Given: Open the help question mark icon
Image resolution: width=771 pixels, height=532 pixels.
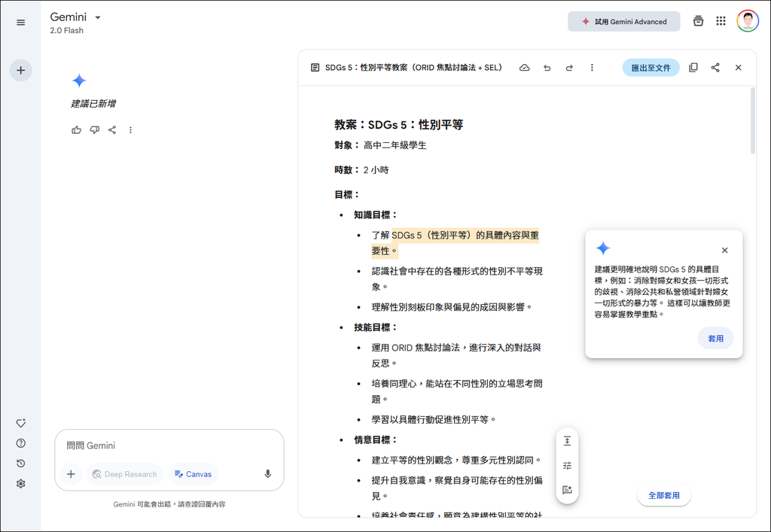Looking at the screenshot, I should point(20,443).
